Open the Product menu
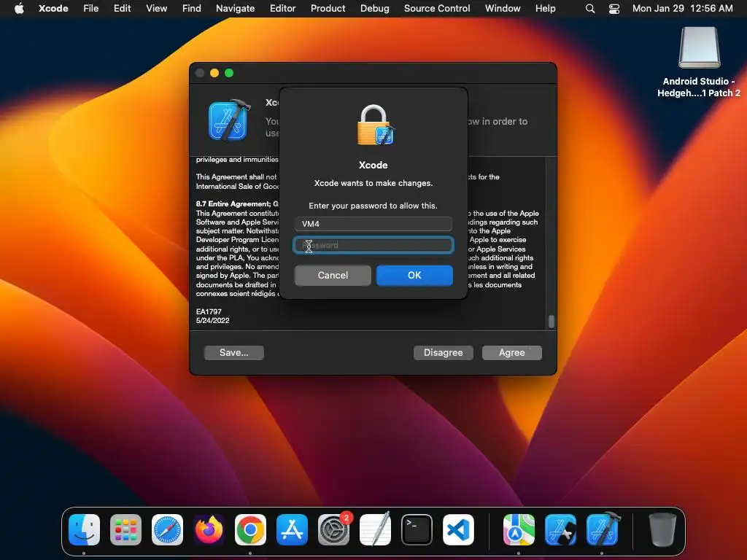 pos(328,8)
